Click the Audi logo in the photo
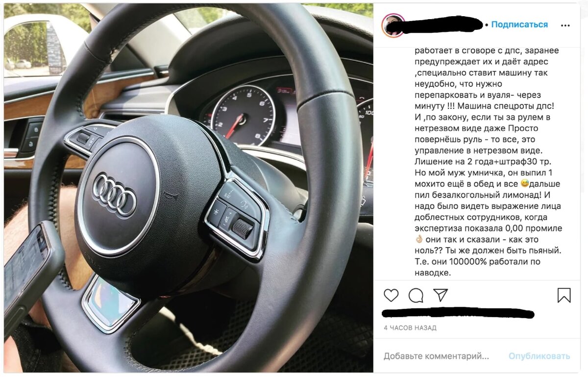The height and width of the screenshot is (377, 588). pyautogui.click(x=115, y=195)
